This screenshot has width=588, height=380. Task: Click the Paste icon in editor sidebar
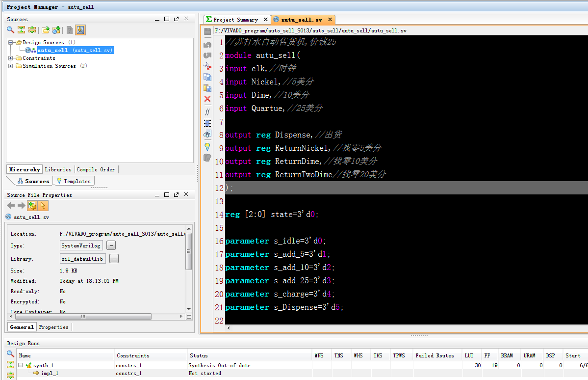(x=207, y=88)
